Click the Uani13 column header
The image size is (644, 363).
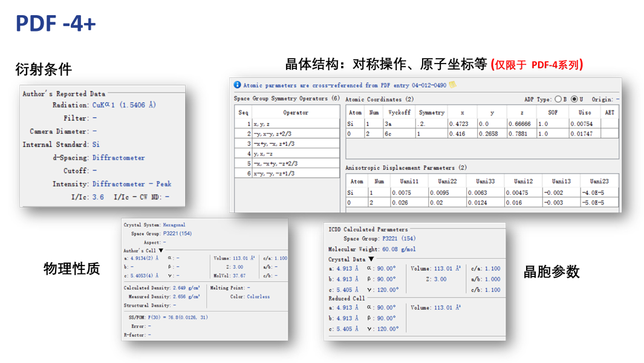pyautogui.click(x=561, y=181)
